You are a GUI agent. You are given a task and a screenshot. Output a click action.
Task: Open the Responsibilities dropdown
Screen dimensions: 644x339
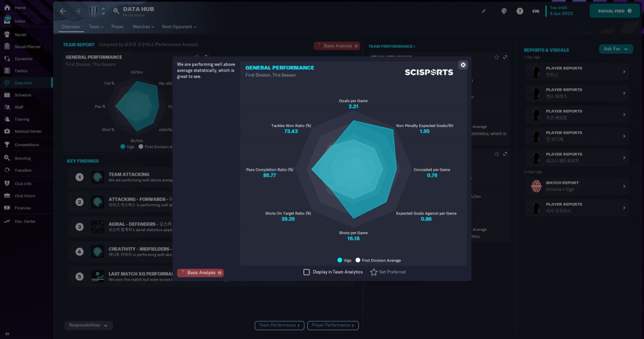tap(89, 325)
